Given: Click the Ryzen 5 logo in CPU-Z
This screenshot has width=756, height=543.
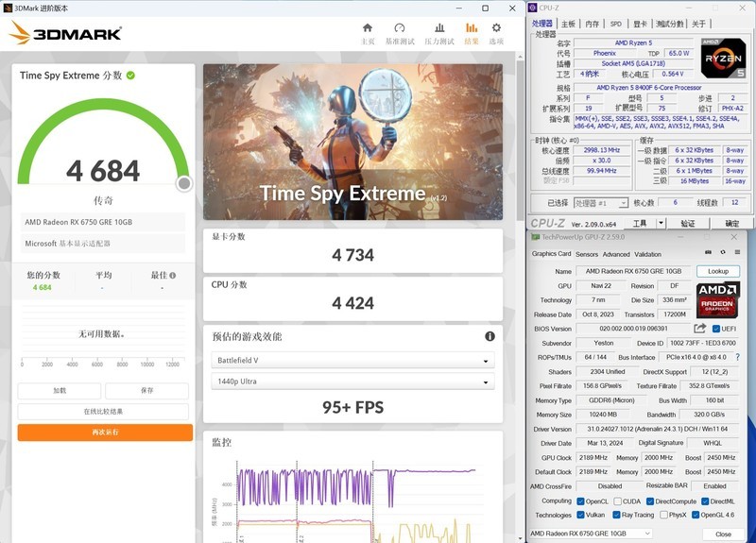Looking at the screenshot, I should 723,59.
